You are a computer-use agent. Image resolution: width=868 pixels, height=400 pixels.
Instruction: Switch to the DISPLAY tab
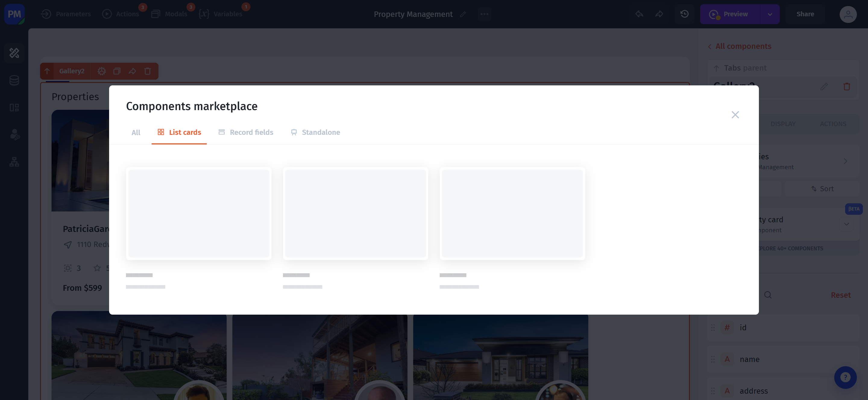[783, 124]
